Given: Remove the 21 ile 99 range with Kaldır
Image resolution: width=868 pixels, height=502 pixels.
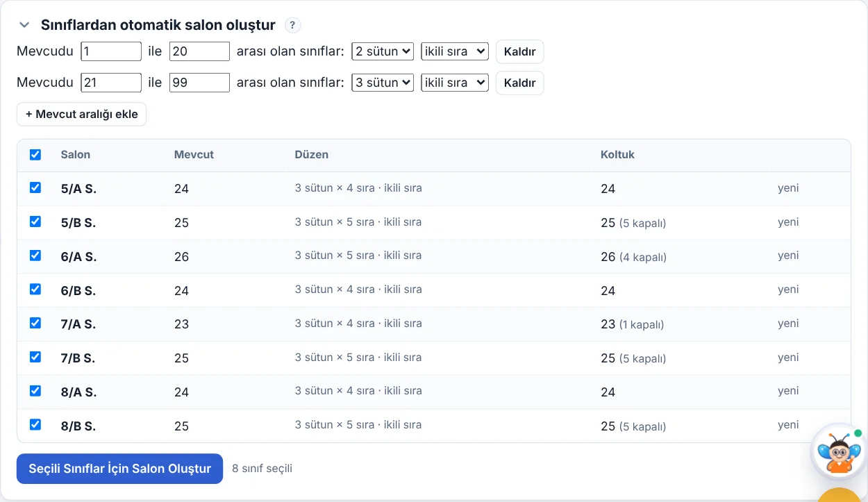Looking at the screenshot, I should coord(519,83).
